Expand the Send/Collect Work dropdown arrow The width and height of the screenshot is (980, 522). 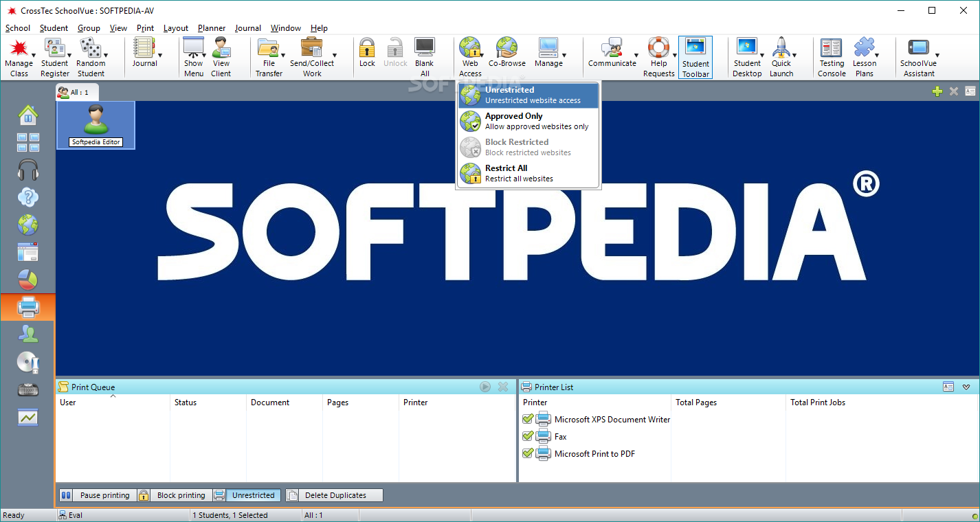point(335,55)
